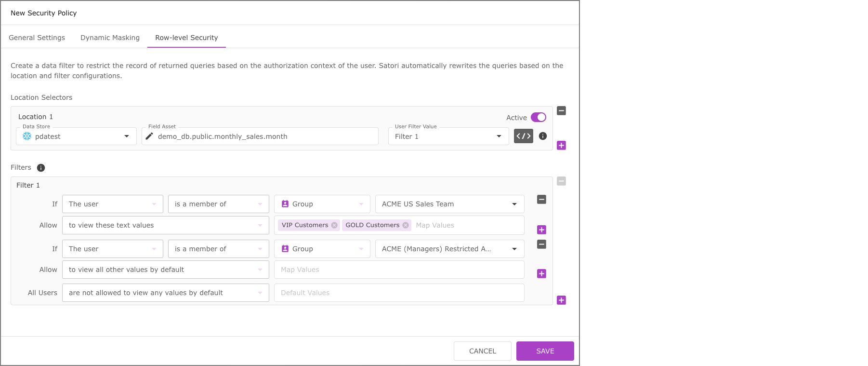Open the code view for User Filter Value
The image size is (868, 366).
pos(523,136)
